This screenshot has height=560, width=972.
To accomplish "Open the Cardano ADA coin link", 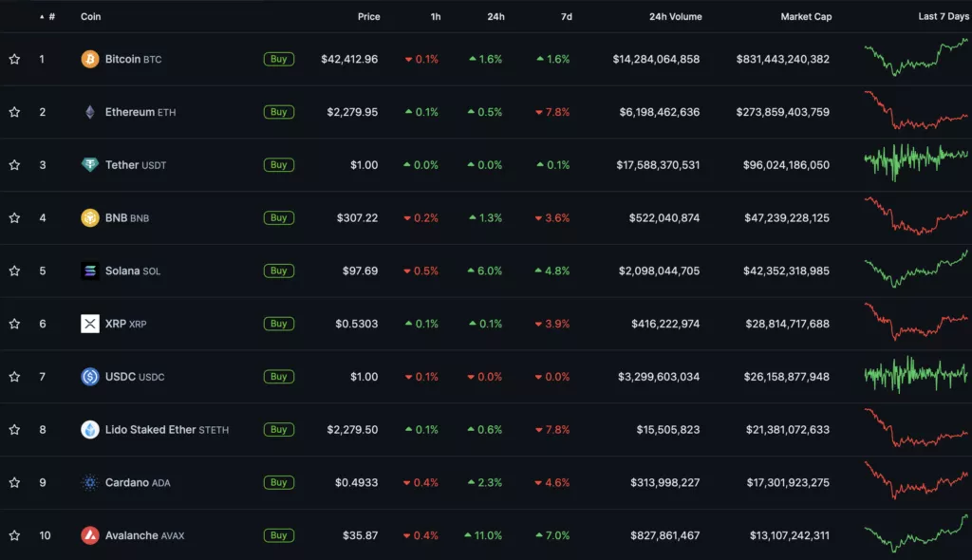I will click(138, 482).
